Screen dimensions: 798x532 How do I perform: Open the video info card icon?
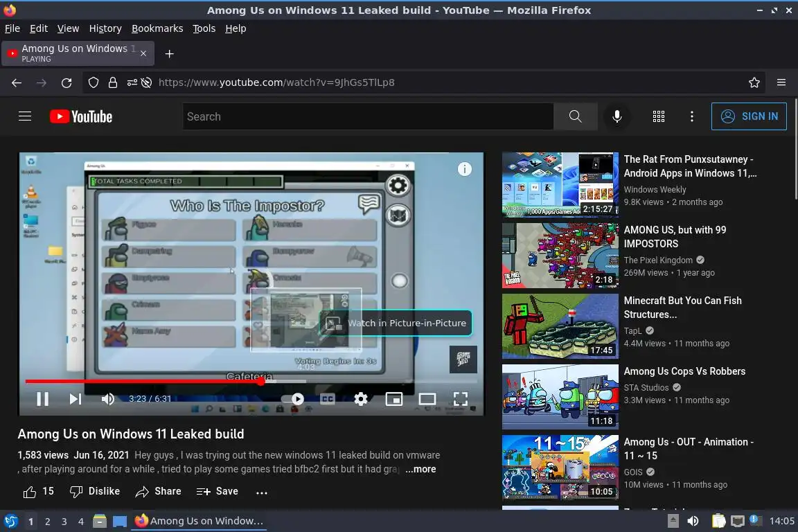coord(465,169)
